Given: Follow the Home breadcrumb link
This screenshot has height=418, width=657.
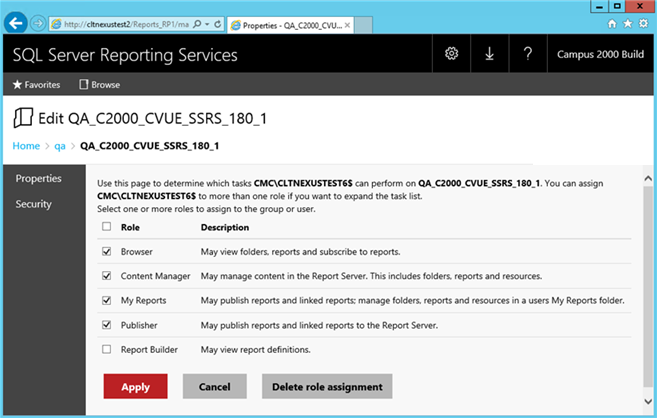Looking at the screenshot, I should [26, 146].
